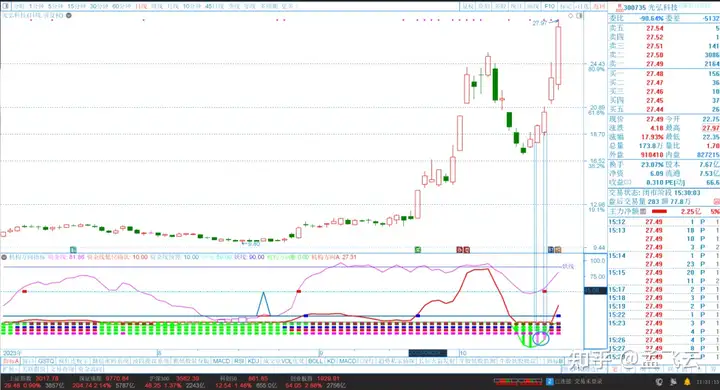The width and height of the screenshot is (720, 390).
Task: Switch to the 60分钟 period
Action: click(x=121, y=6)
